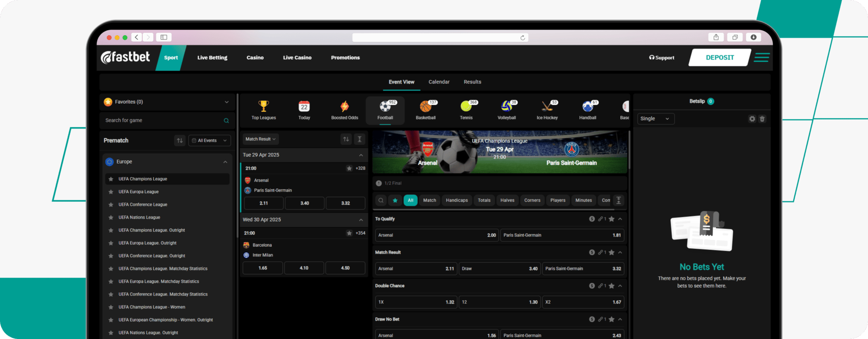The image size is (868, 339).
Task: Open Arsenal vs Paris Saint-Germain banner
Action: [500, 152]
